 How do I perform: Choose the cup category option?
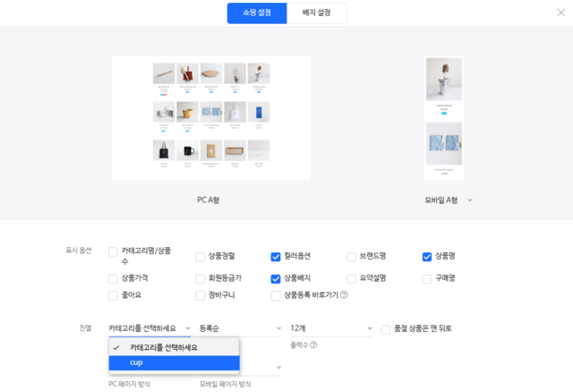(x=174, y=362)
